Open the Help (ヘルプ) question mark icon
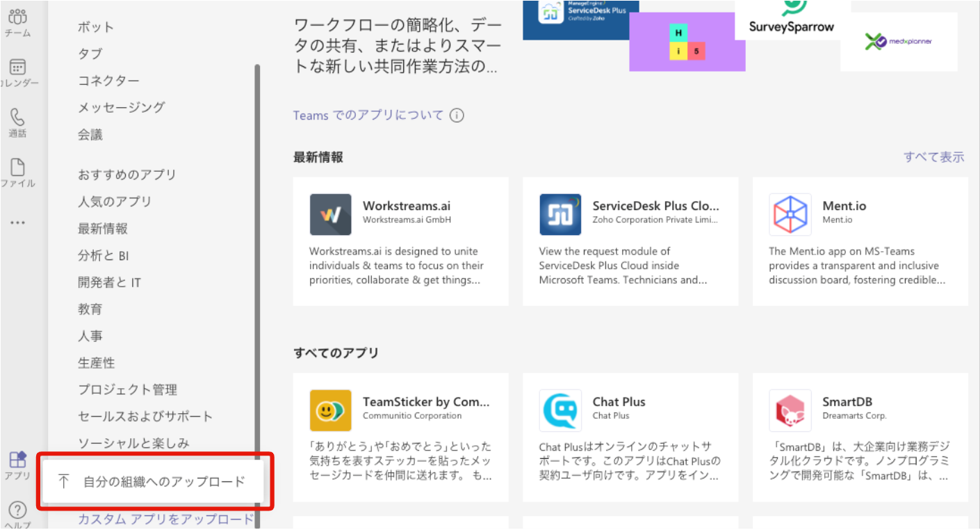 click(17, 511)
